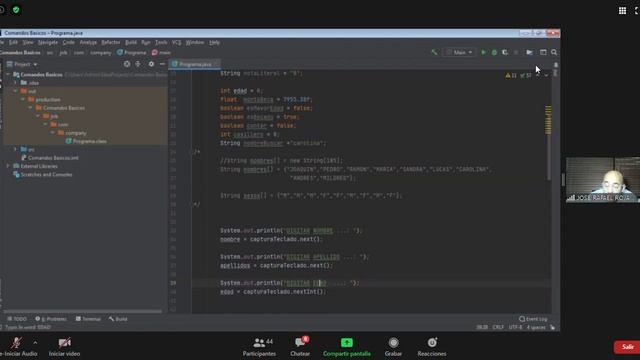Open Chatear in Zoom toolbar
The height and width of the screenshot is (360, 640).
coord(300,347)
